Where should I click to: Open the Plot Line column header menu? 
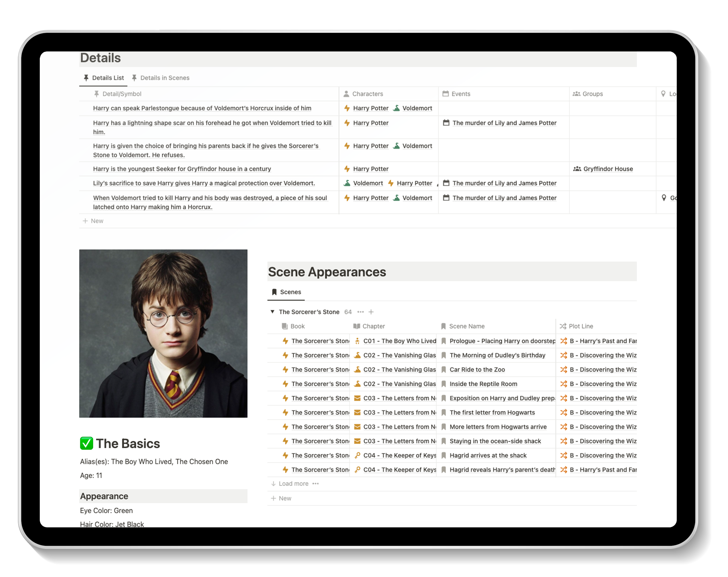tap(576, 326)
